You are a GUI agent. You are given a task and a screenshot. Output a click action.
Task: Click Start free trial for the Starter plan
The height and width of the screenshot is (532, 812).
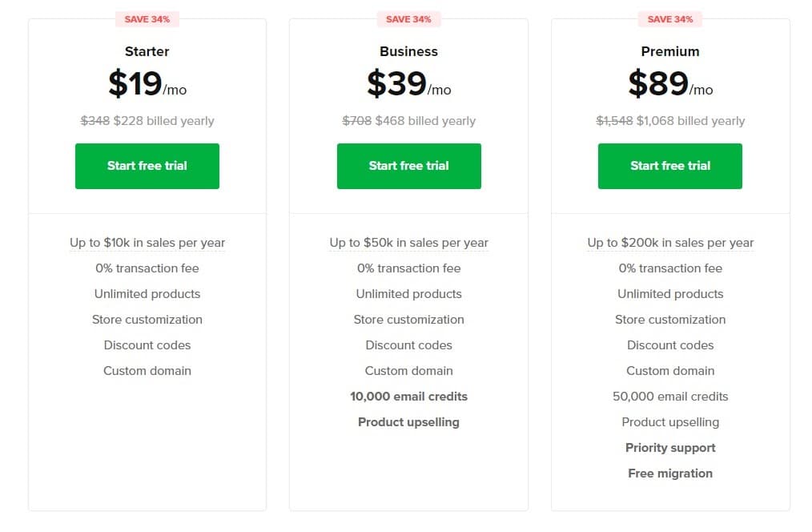click(x=147, y=166)
